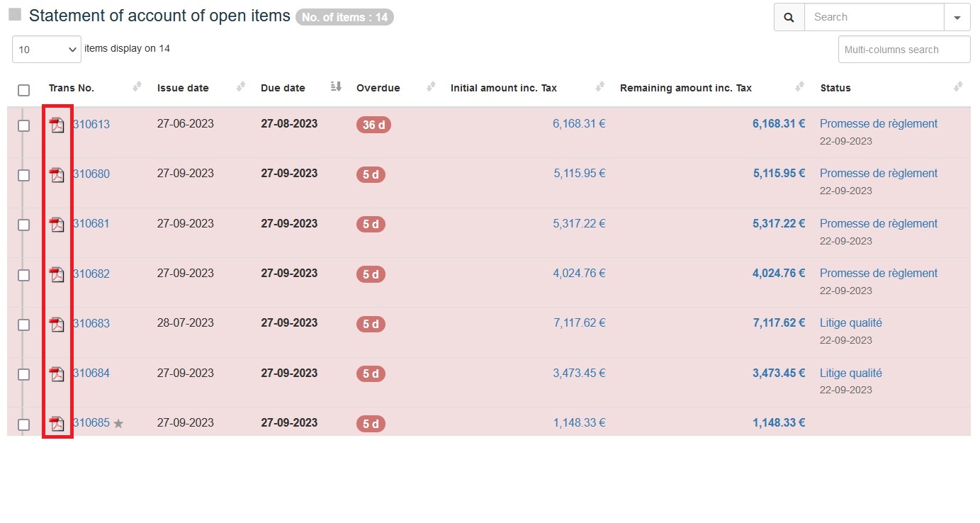Click sort icon on Due date column
The width and height of the screenshot is (980, 523).
(336, 87)
